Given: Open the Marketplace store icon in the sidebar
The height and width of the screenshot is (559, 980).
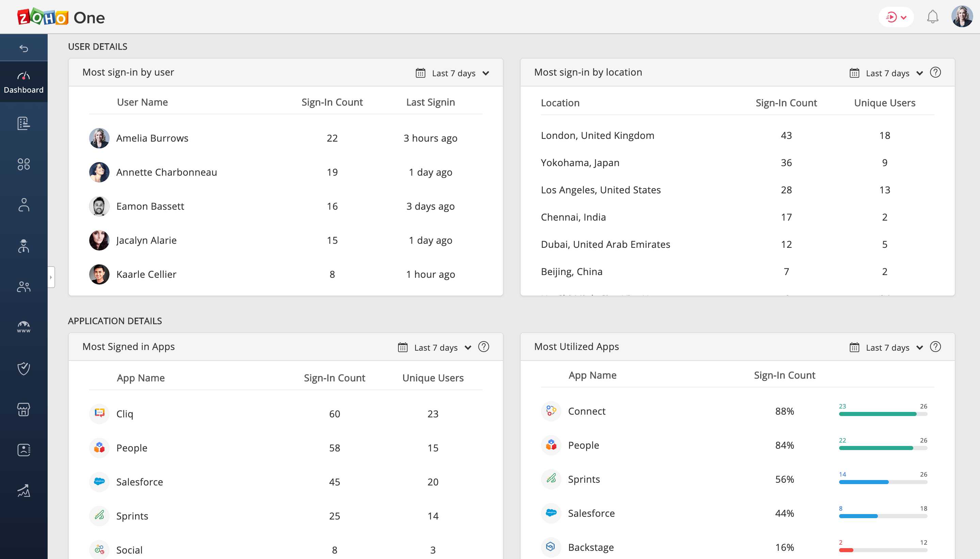Looking at the screenshot, I should pos(24,409).
